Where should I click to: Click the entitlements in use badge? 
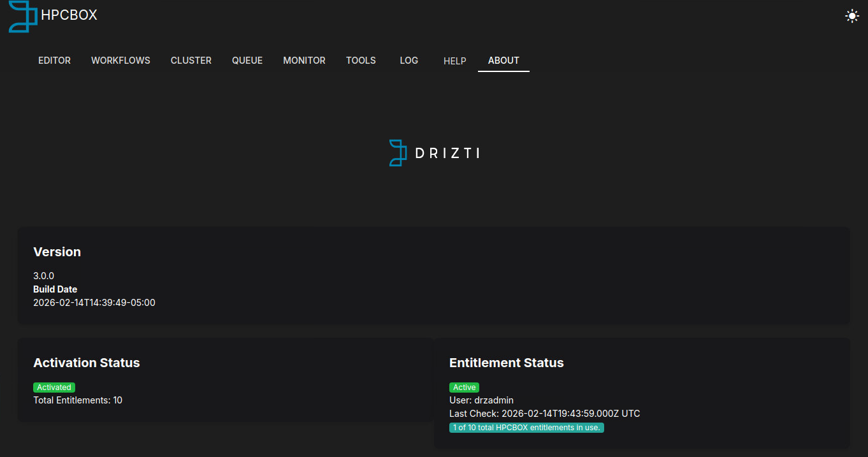pyautogui.click(x=526, y=428)
